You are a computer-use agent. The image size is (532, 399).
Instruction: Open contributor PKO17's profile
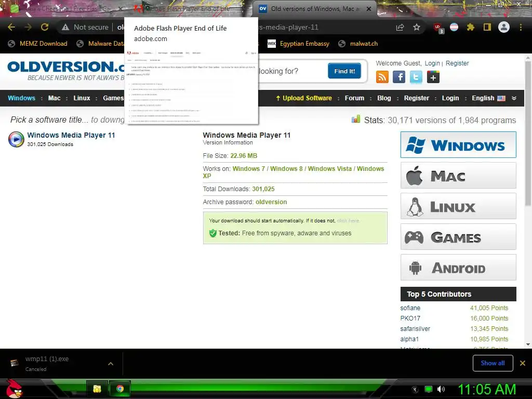pos(410,318)
